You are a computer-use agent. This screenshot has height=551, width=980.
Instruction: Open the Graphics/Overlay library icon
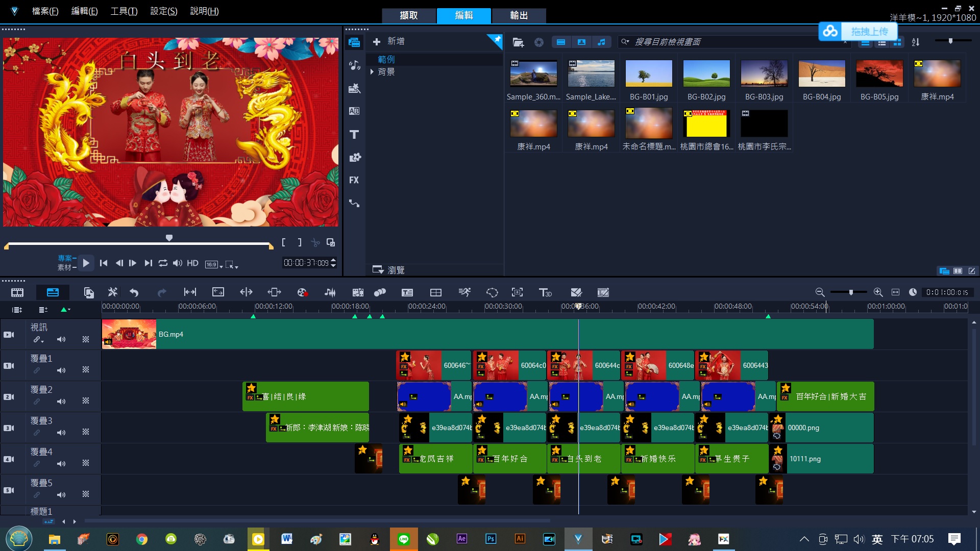click(x=354, y=157)
